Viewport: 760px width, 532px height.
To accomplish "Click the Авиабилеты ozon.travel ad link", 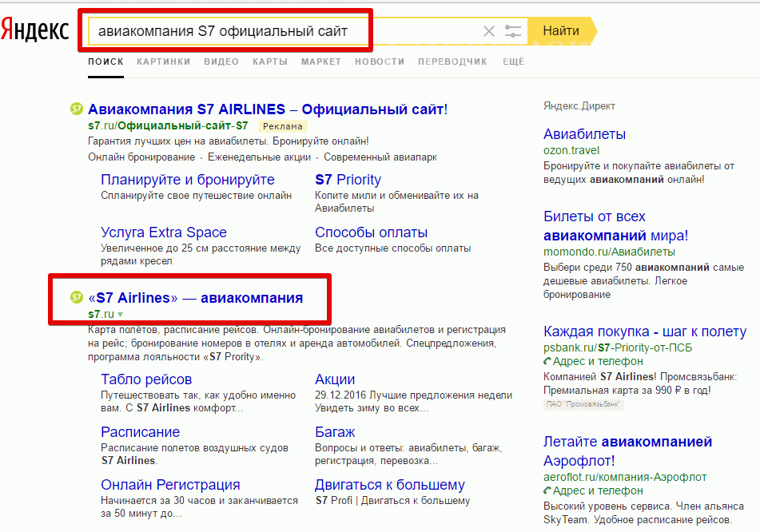I will [584, 134].
